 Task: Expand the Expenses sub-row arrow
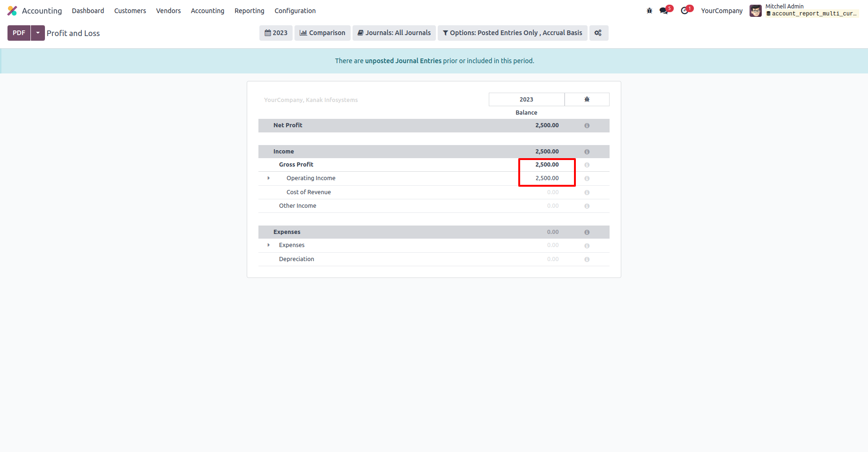(x=268, y=245)
